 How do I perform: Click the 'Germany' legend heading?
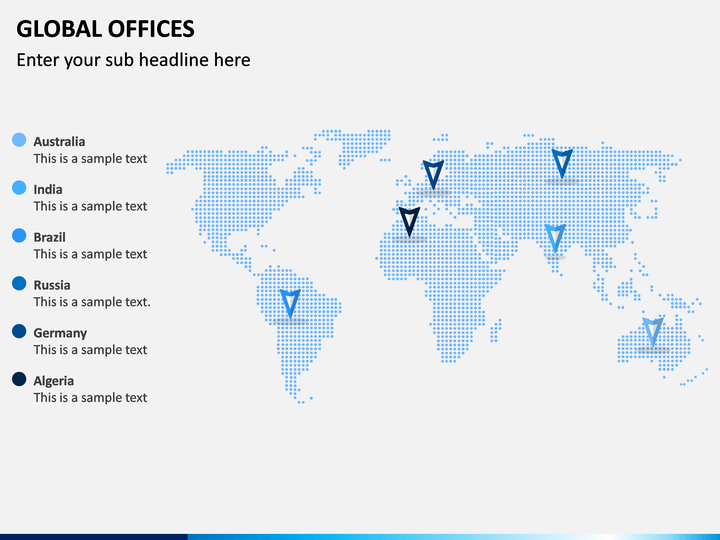pos(60,333)
